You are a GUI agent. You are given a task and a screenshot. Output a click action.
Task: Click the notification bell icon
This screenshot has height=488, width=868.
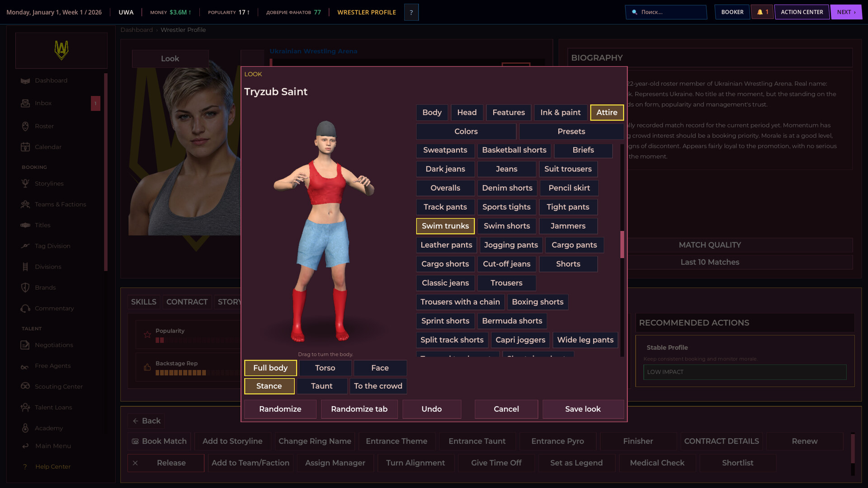762,12
